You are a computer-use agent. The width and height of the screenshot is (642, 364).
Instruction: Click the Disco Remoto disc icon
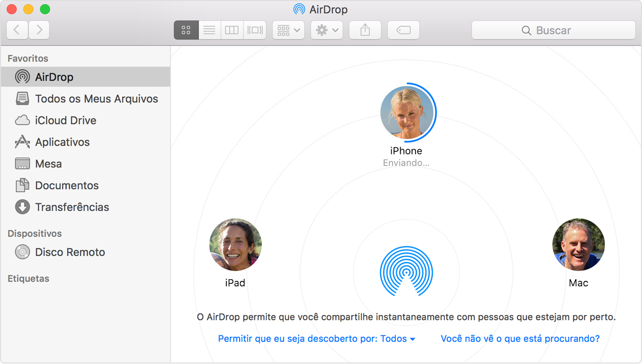[22, 252]
